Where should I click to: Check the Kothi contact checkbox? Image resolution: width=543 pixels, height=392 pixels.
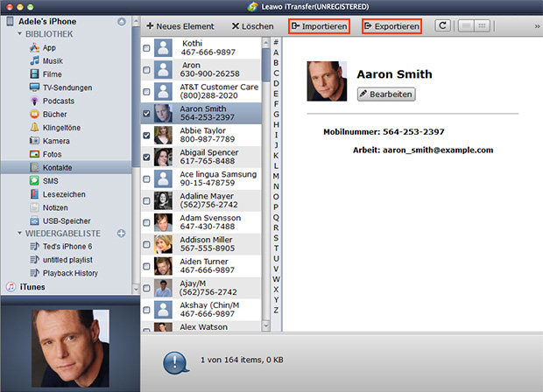pos(146,48)
